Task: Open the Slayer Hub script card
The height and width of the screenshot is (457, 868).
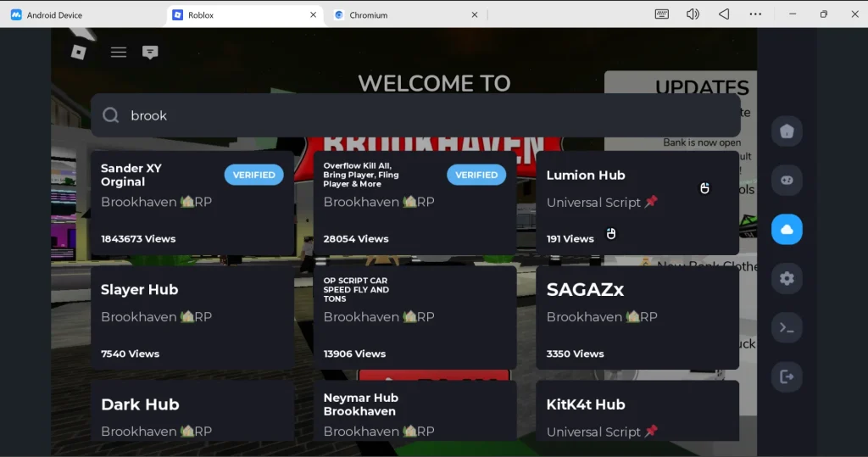Action: (x=192, y=318)
